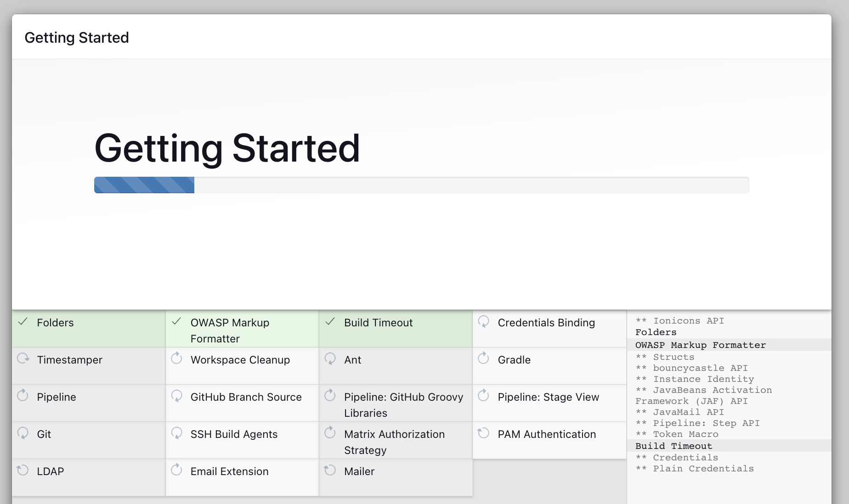Click the spinner icon beside LDAP

(23, 470)
